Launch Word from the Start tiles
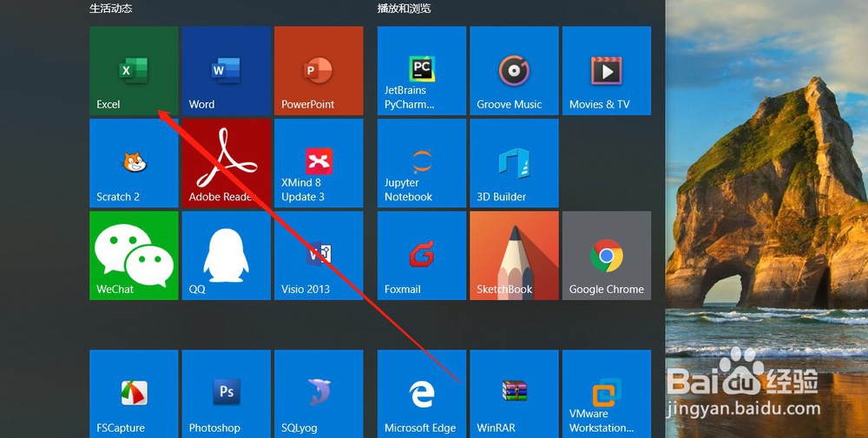 point(227,71)
